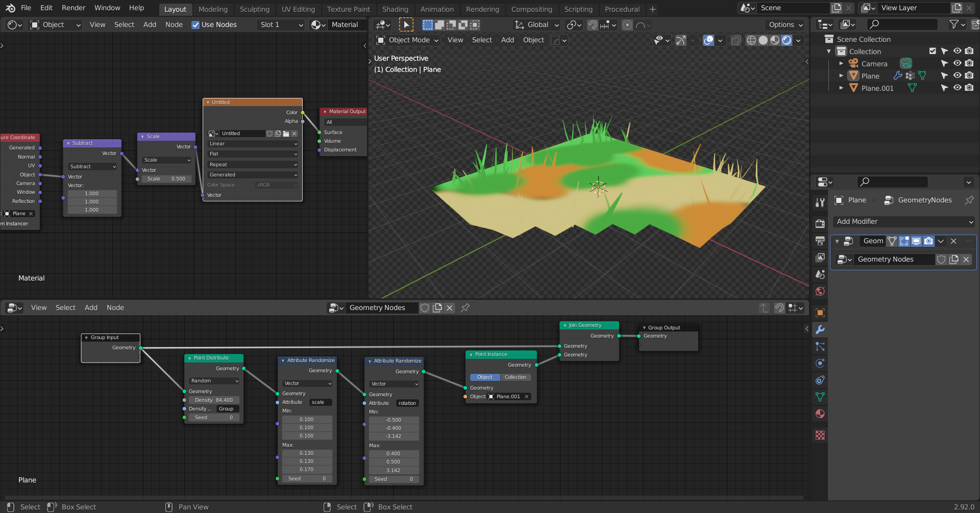Uncheck the Use Nodes checkbox
Image resolution: width=980 pixels, height=513 pixels.
click(x=195, y=25)
